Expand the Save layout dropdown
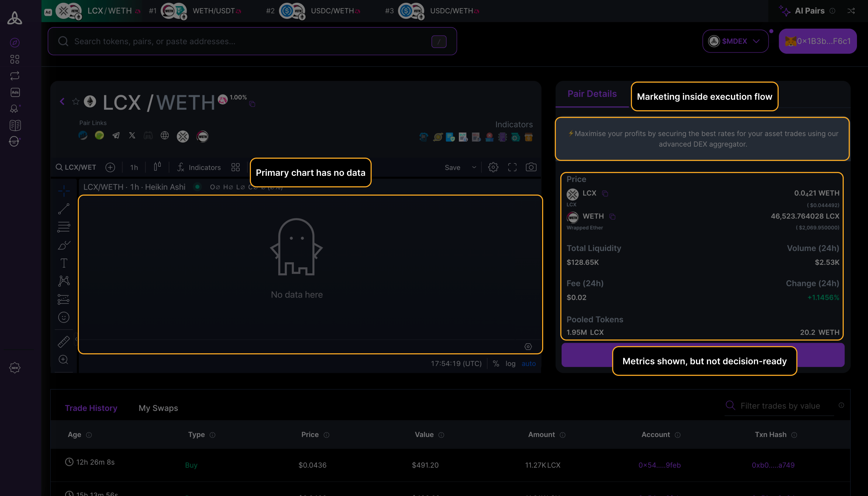 coord(474,167)
